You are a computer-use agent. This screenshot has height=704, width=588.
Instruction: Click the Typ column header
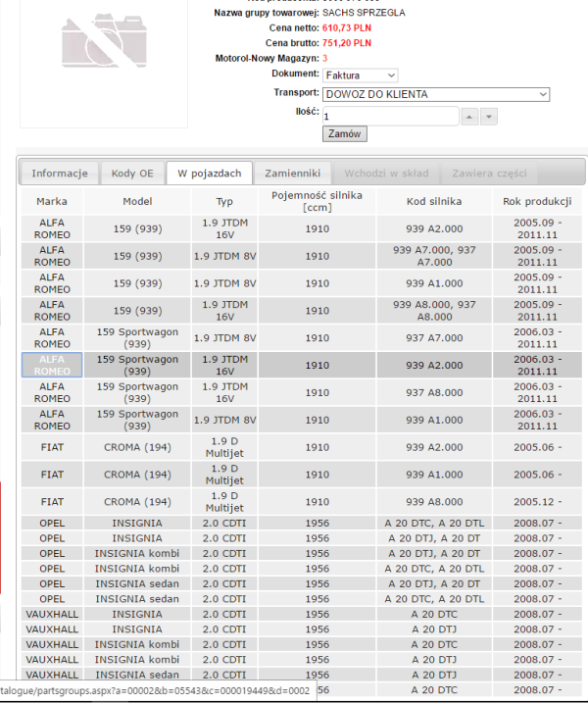point(224,202)
